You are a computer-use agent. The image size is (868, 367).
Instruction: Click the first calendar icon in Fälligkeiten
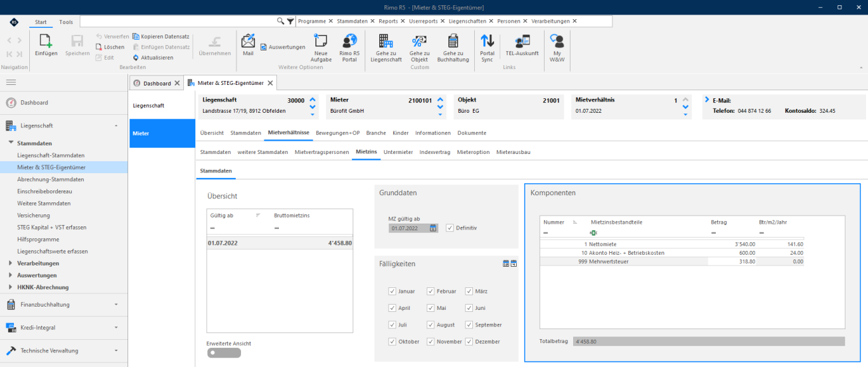(506, 263)
